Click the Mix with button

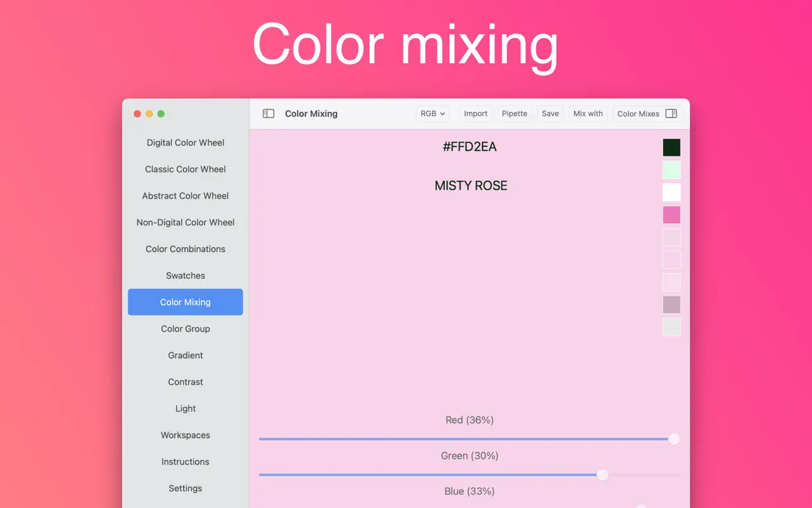[588, 114]
